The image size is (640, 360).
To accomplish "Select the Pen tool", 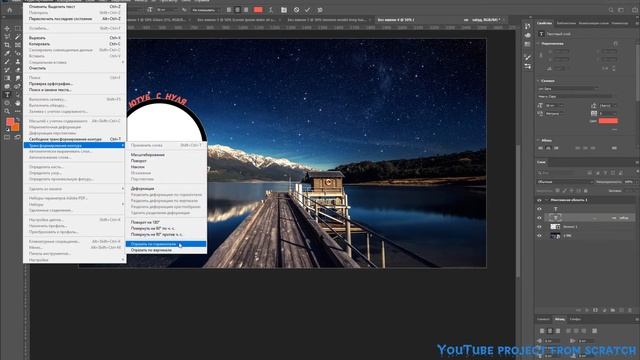I will [17, 87].
